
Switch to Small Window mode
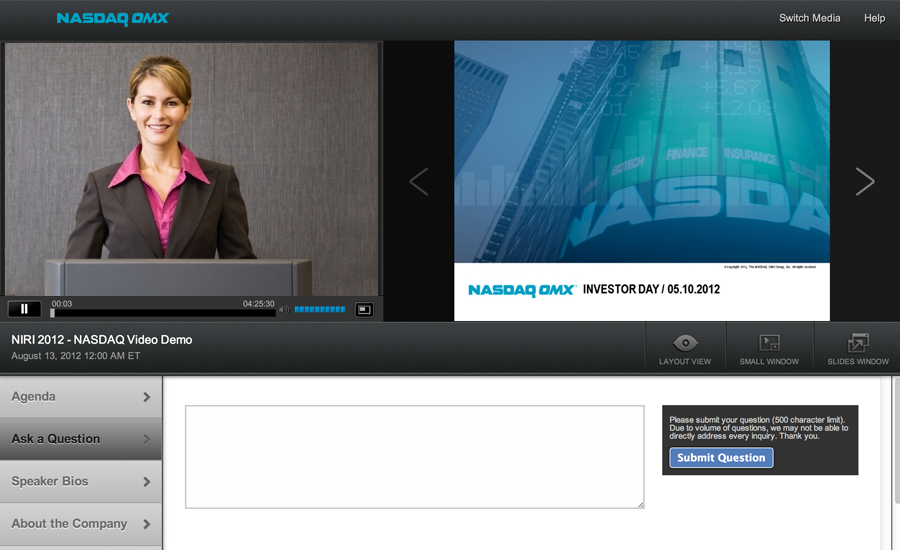click(769, 349)
